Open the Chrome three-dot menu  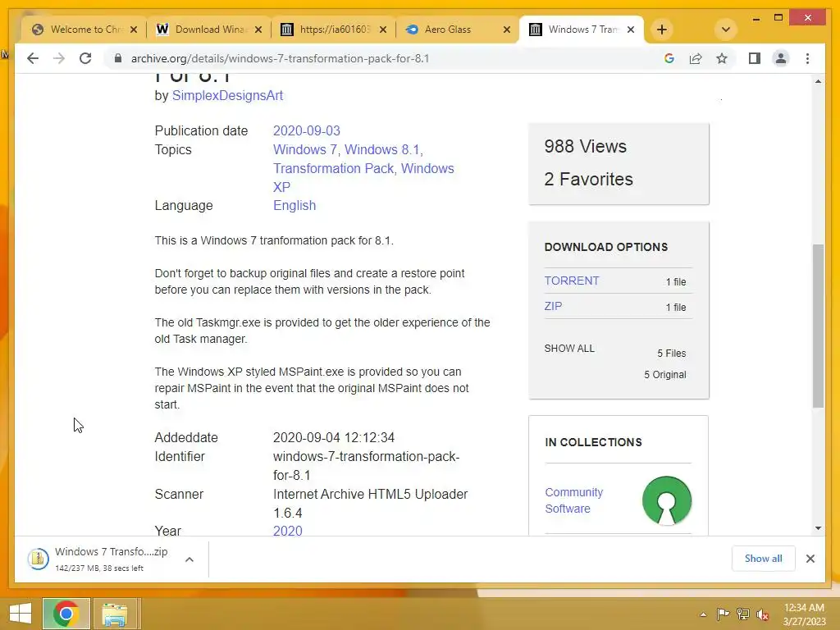coord(807,58)
